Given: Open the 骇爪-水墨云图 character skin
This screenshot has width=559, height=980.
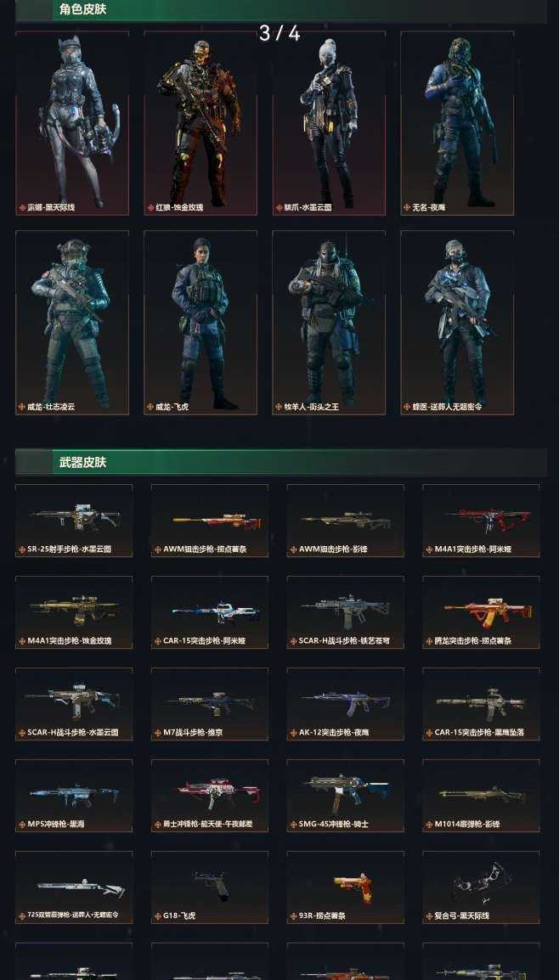Looking at the screenshot, I should pos(329,123).
